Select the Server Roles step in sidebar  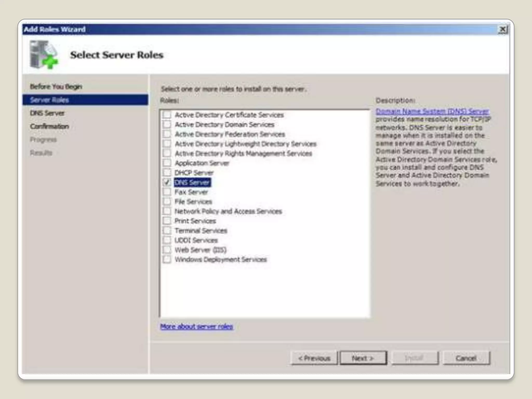pyautogui.click(x=49, y=100)
